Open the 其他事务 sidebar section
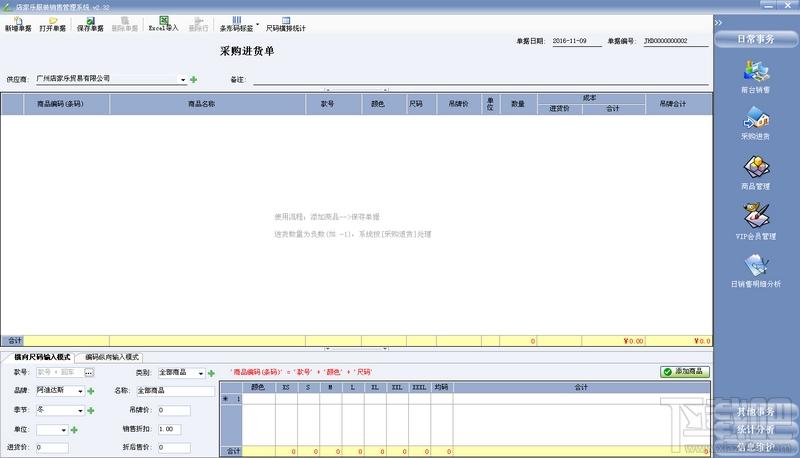 pos(756,412)
